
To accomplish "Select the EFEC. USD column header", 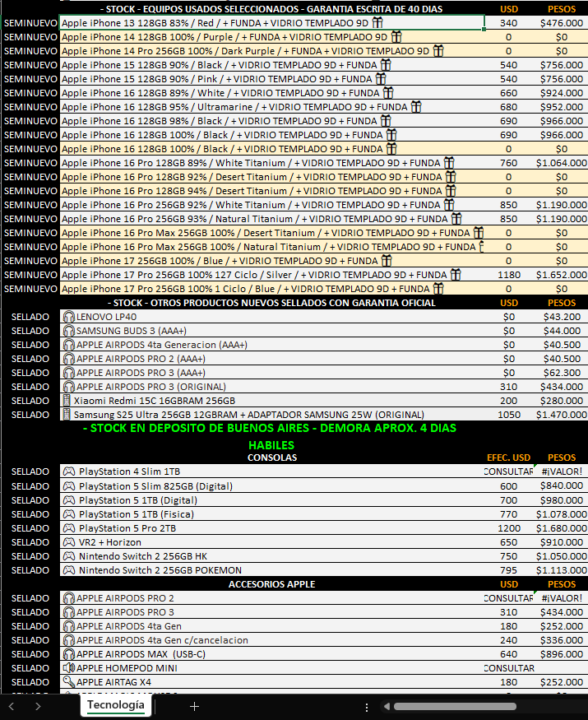I will (x=508, y=458).
